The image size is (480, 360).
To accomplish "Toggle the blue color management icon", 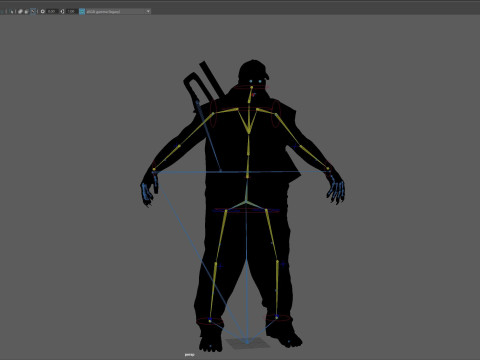I will coord(82,11).
